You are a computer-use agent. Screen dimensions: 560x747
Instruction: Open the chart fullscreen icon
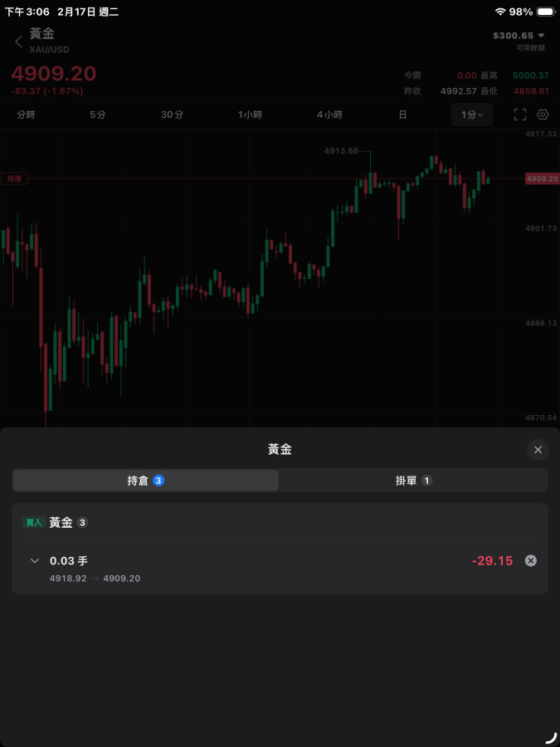coord(520,115)
